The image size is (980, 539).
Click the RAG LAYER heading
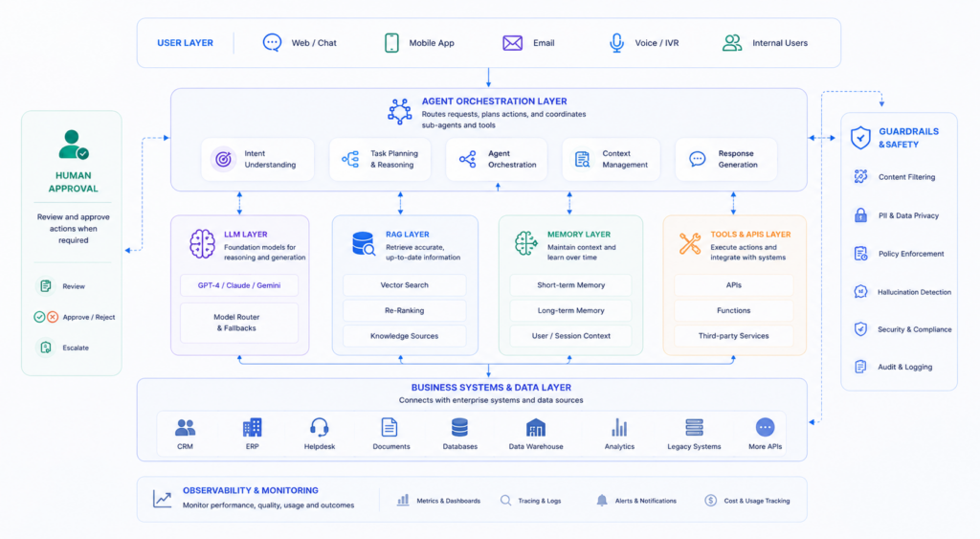(x=408, y=235)
